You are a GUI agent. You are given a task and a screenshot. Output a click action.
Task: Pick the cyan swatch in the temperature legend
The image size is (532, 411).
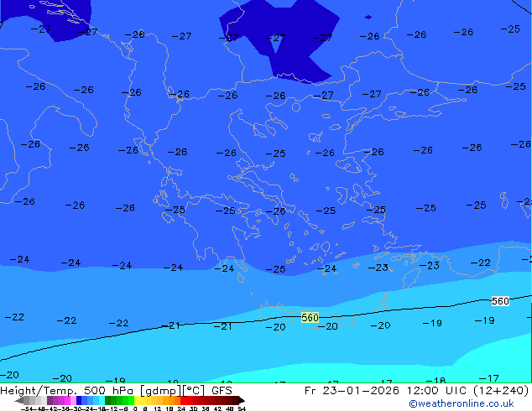coord(102,400)
